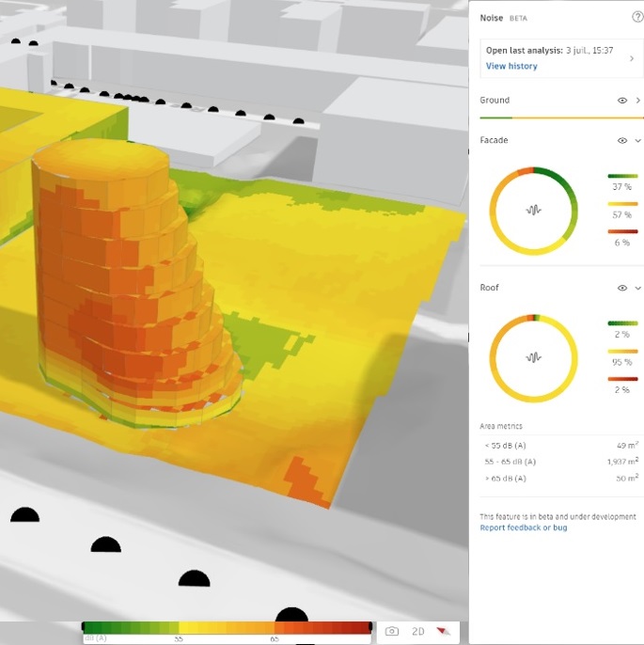Select the green Facade legend bar at 37%

tap(622, 176)
